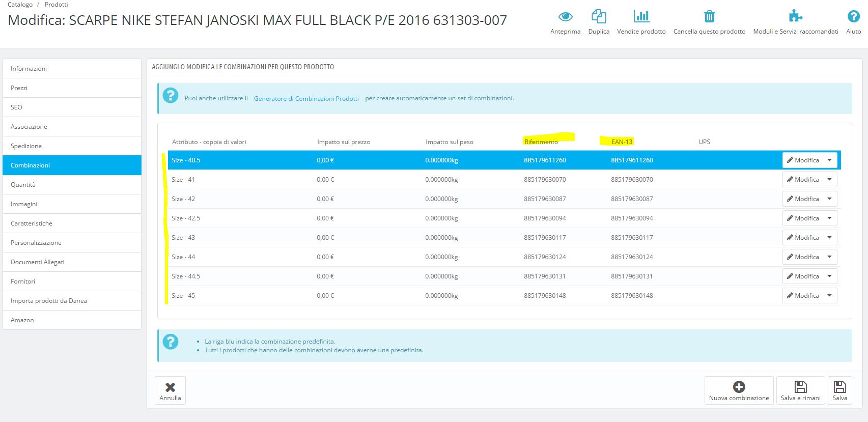Open the Associazione tab
The height and width of the screenshot is (422, 868).
click(x=72, y=127)
